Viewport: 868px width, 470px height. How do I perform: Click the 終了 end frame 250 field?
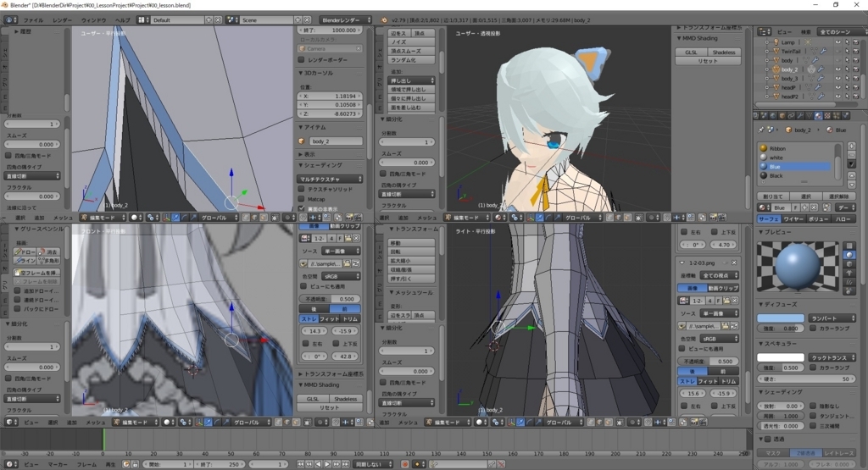[x=219, y=464]
